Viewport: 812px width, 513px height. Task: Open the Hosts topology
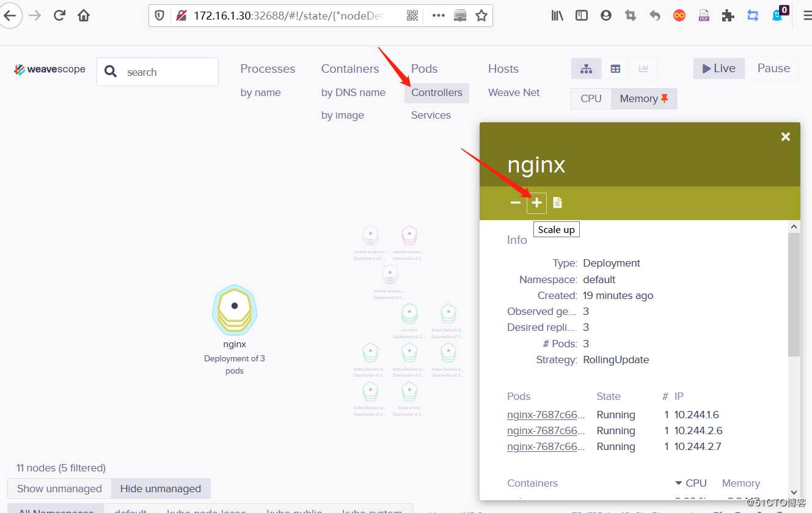503,68
